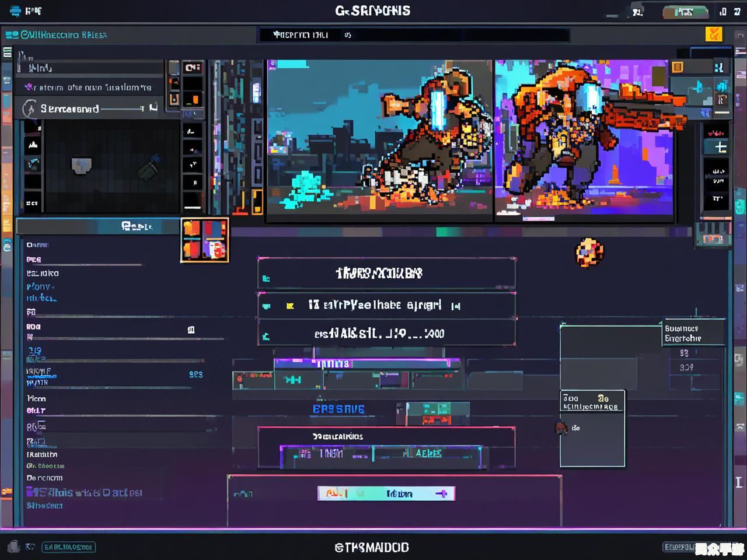Open the green tab in top-right header
The image size is (747, 560).
[685, 12]
